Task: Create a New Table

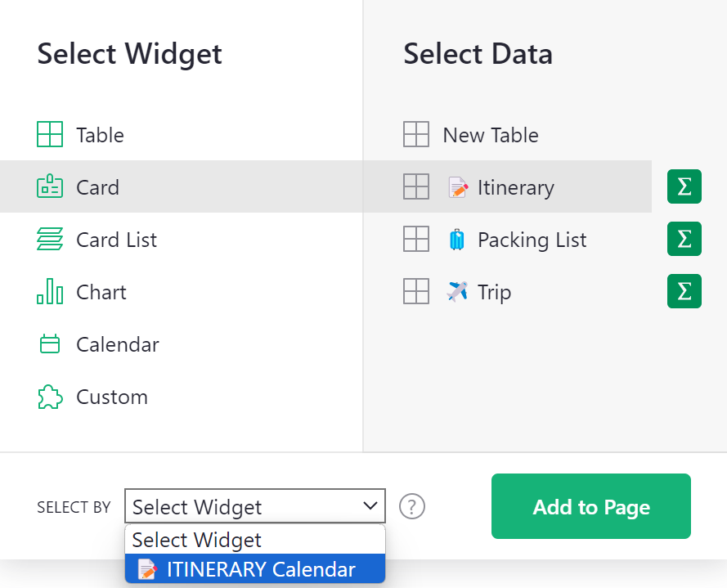Action: click(x=489, y=135)
